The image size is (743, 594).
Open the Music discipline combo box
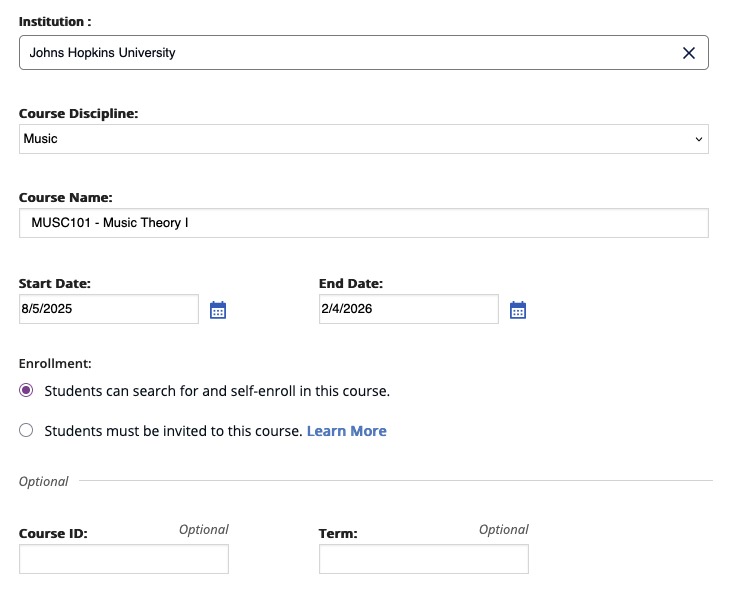(x=364, y=139)
